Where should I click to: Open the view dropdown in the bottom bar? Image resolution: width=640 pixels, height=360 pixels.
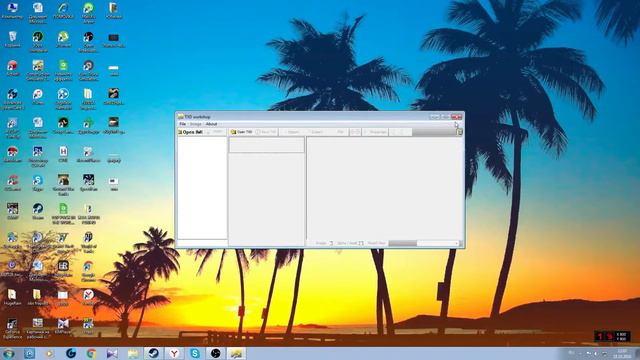424,243
